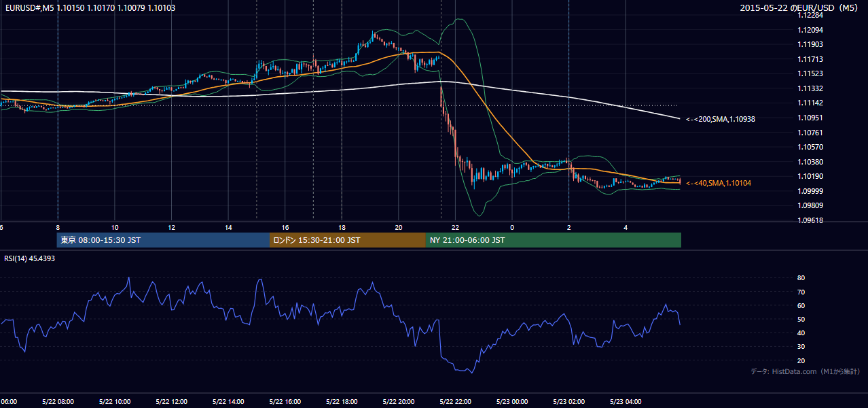
Task: Click hour tick 16 under the price chart
Action: pyautogui.click(x=285, y=227)
